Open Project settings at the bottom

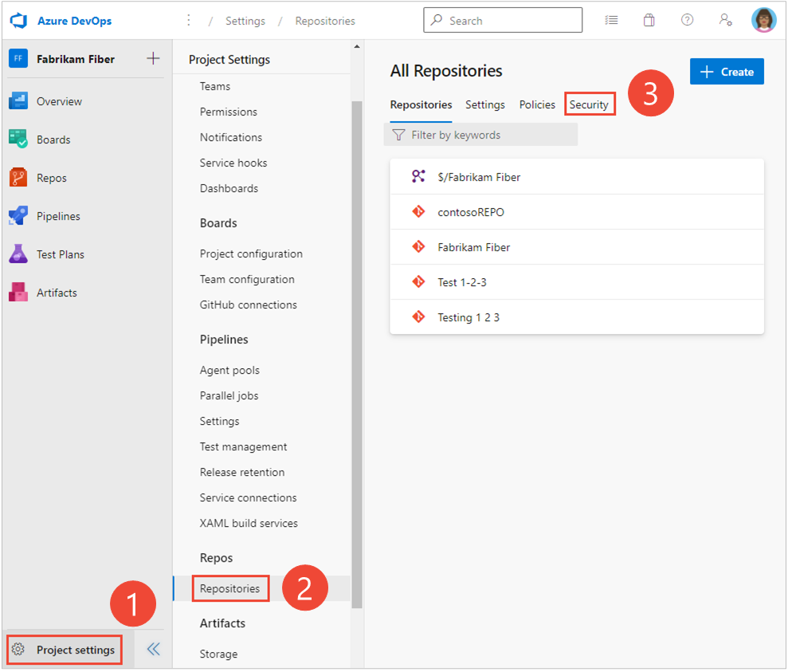(x=63, y=650)
